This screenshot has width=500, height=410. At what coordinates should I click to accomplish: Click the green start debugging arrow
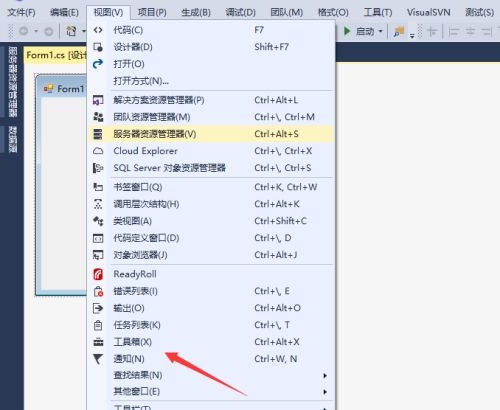[347, 31]
